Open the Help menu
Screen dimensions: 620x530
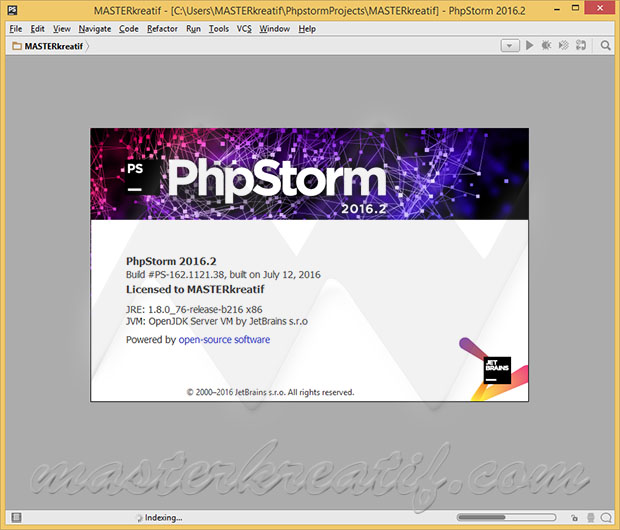click(307, 28)
